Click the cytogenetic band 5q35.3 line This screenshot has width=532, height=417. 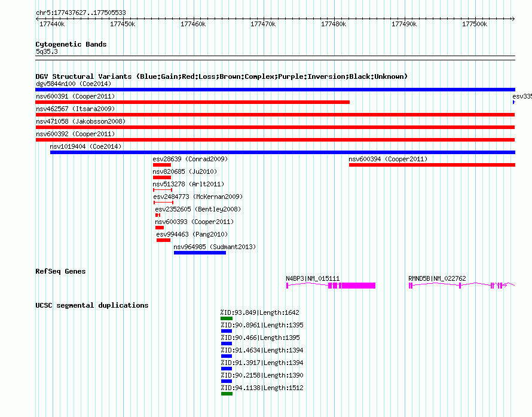coord(275,58)
